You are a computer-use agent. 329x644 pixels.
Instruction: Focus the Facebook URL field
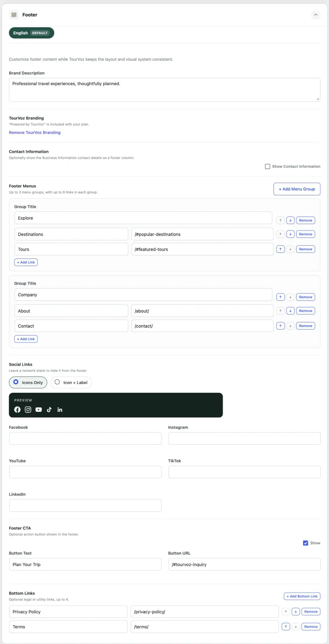(x=85, y=438)
